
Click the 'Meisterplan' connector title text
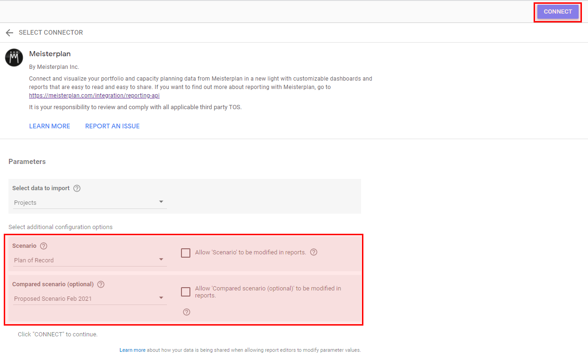point(50,54)
